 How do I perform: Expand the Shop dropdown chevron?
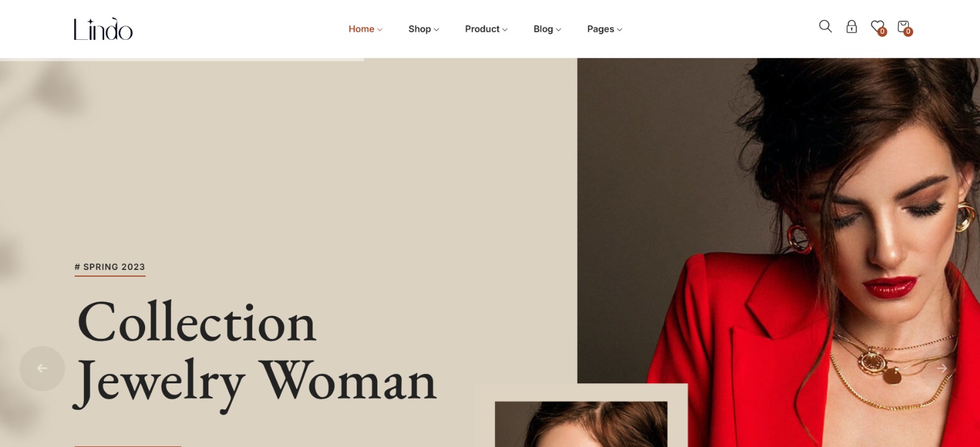pyautogui.click(x=436, y=29)
